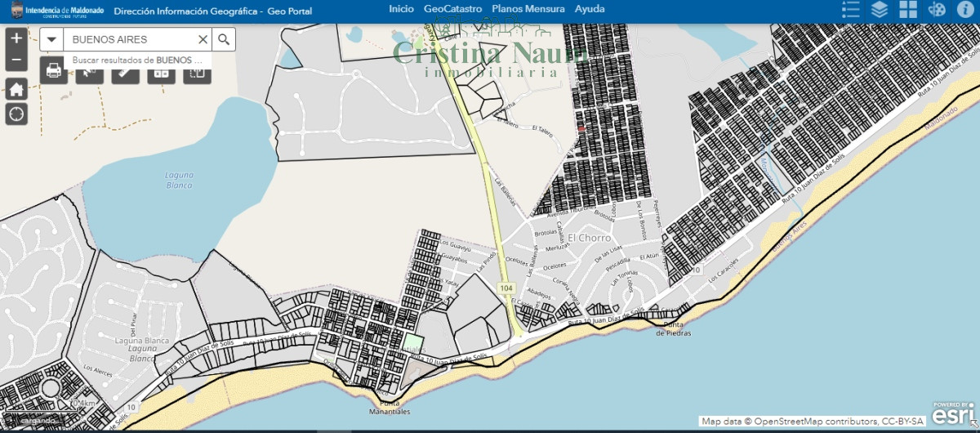The width and height of the screenshot is (980, 433).
Task: Open the Basemap Gallery grid icon
Action: [x=908, y=10]
